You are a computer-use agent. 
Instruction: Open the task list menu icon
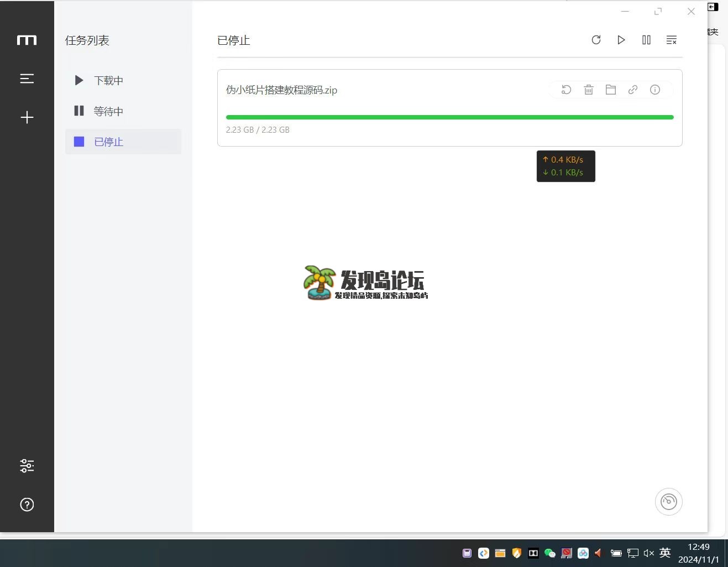pyautogui.click(x=27, y=79)
